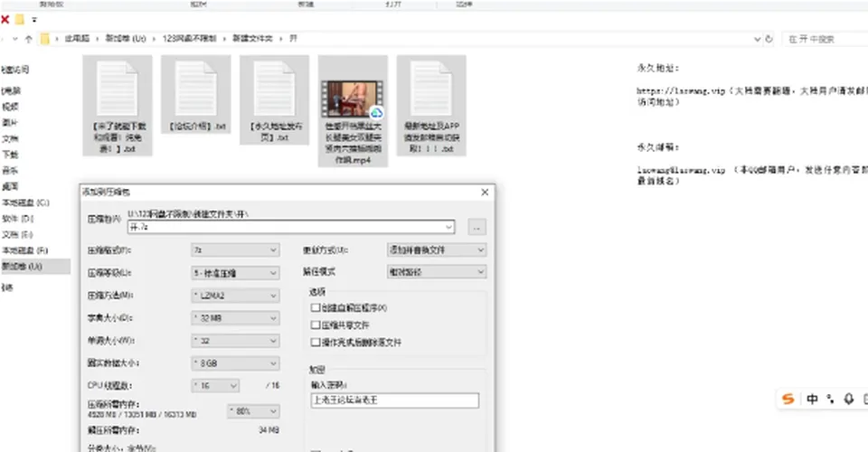The width and height of the screenshot is (868, 452).
Task: Open the compression method dropdown showing LZMA2
Action: pyautogui.click(x=235, y=296)
